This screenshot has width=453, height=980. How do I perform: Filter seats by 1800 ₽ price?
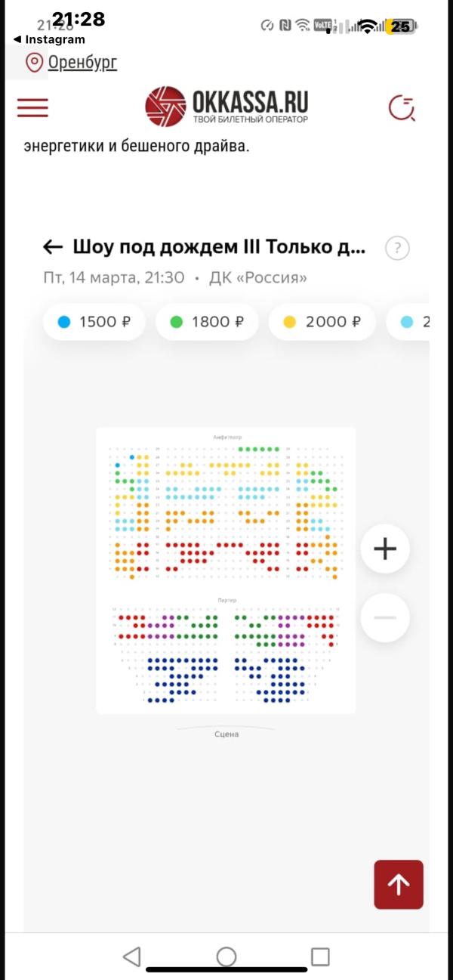[207, 322]
